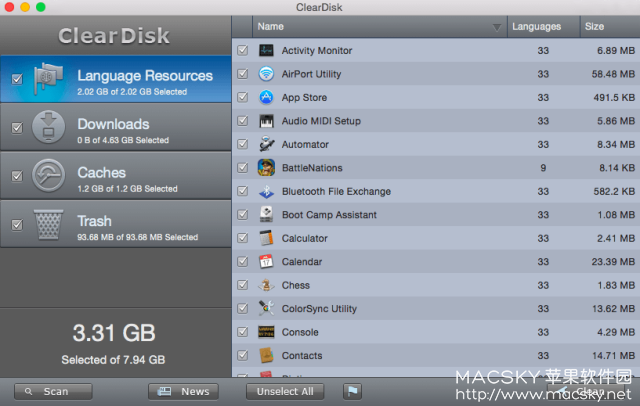Click the BattleNations languages count 9
Viewport: 640px width, 406px height.
pyautogui.click(x=543, y=168)
